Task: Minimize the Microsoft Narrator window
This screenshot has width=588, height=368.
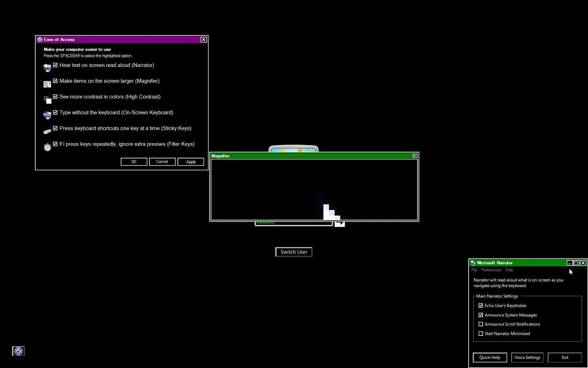Action: [569, 263]
